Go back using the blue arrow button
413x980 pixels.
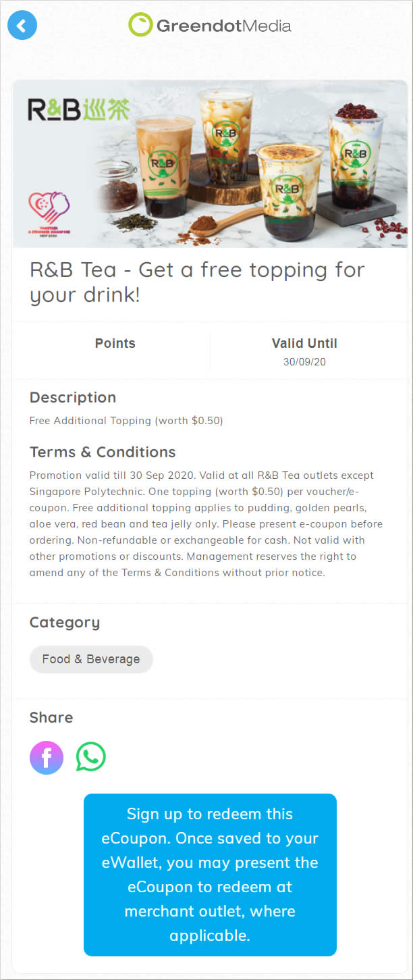coord(22,26)
